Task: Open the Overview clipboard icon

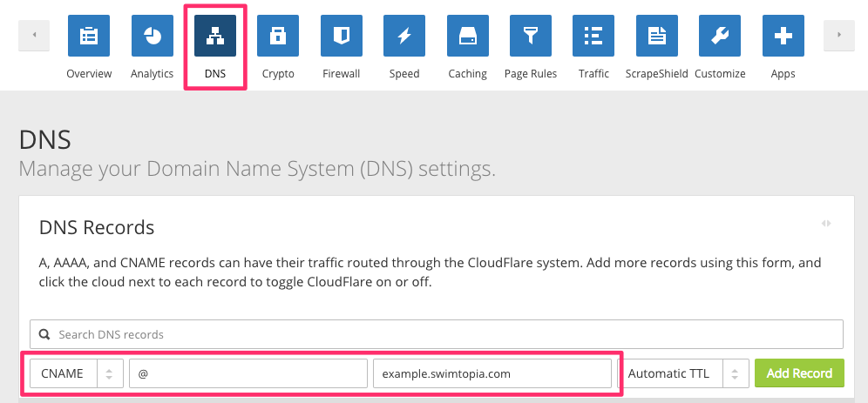Action: coord(89,36)
